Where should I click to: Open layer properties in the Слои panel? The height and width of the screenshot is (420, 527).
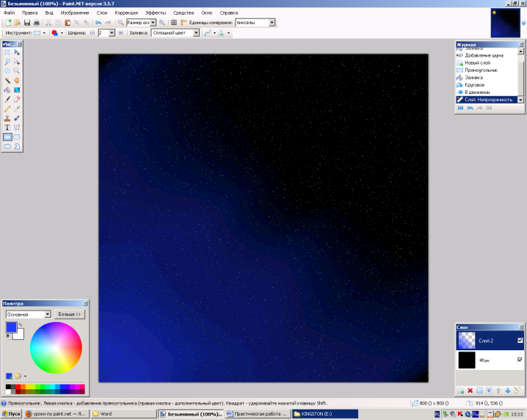517,391
